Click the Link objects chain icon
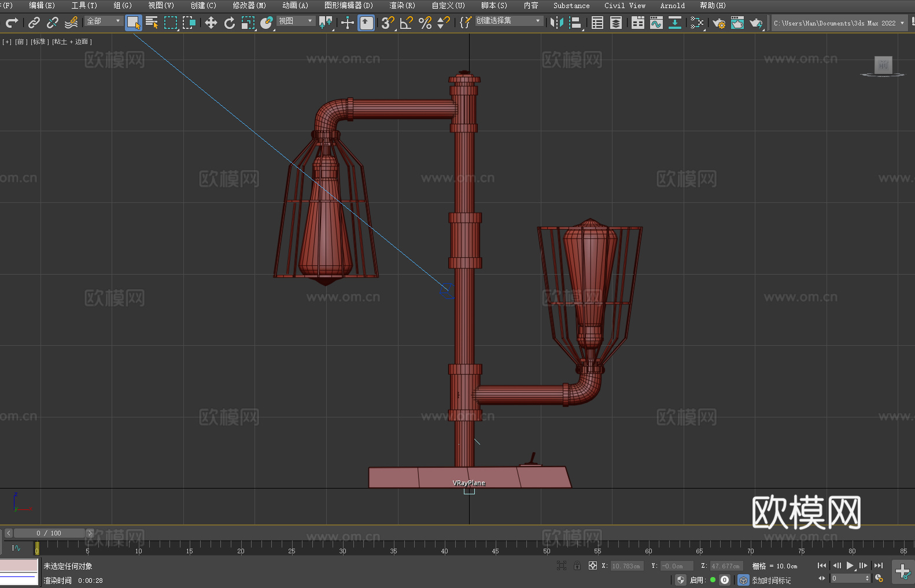The width and height of the screenshot is (915, 588). point(34,23)
